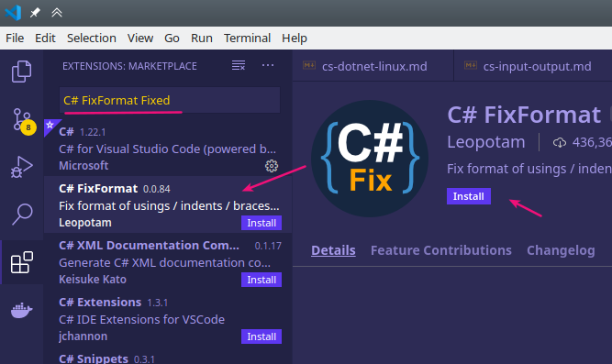Click the extensions search input field
Image resolution: width=612 pixels, height=364 pixels.
(170, 100)
